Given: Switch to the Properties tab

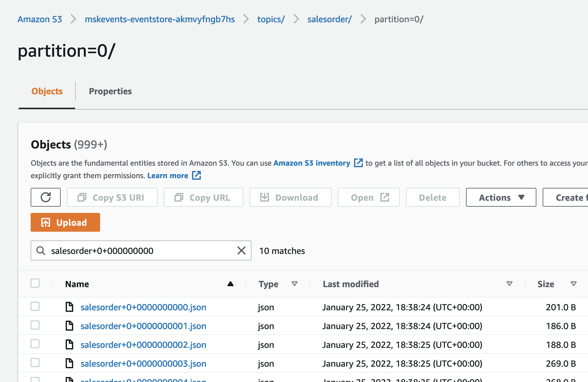Looking at the screenshot, I should (110, 91).
